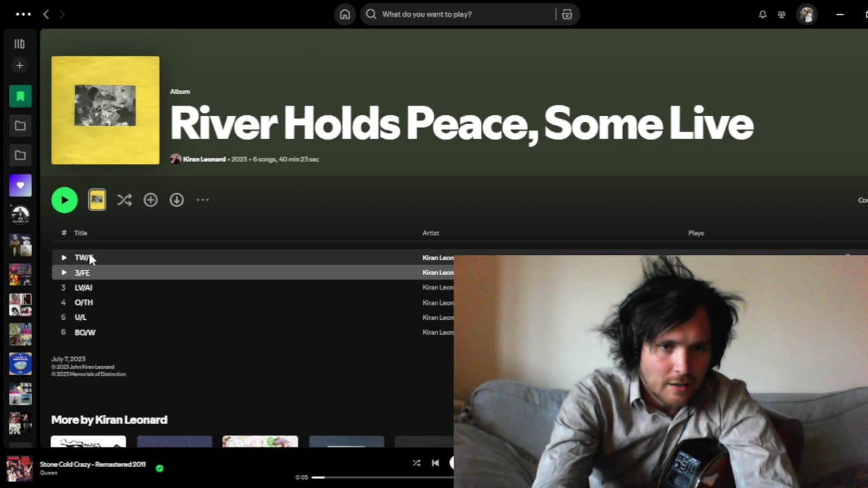Enable shuffle for the album
Screen dimensions: 868x488
[x=124, y=200]
